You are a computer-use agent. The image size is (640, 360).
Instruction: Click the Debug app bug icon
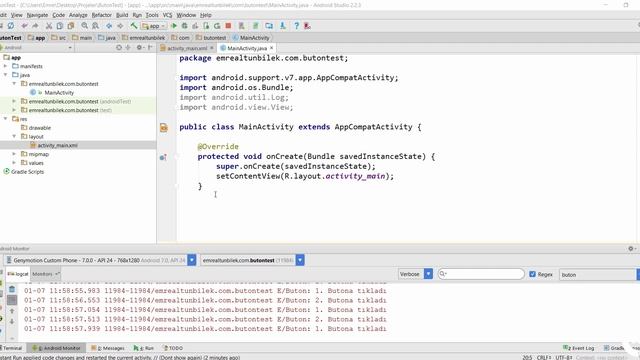(184, 26)
